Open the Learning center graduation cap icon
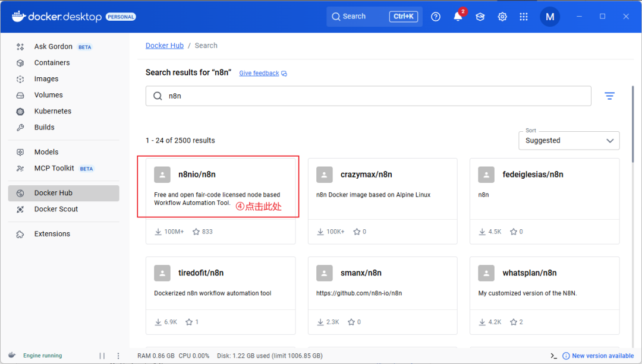The height and width of the screenshot is (364, 642). tap(480, 17)
